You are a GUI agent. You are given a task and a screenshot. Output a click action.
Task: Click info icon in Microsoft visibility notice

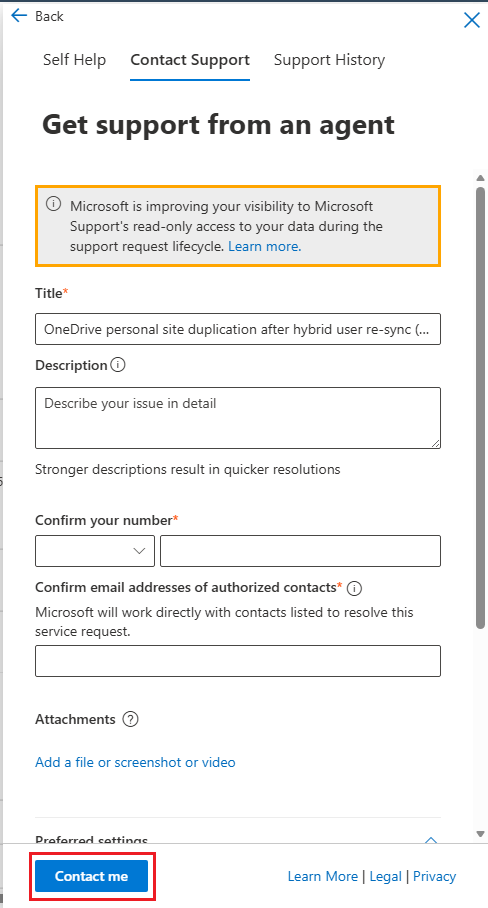click(x=53, y=204)
